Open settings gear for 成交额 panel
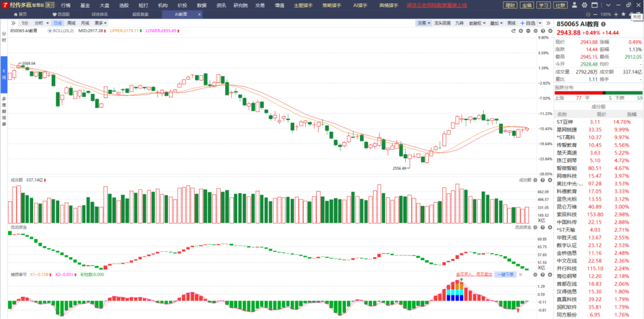 click(535, 180)
